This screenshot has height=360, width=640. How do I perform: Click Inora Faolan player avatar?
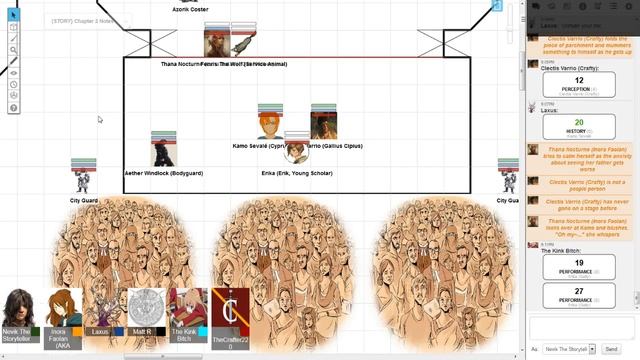click(63, 307)
